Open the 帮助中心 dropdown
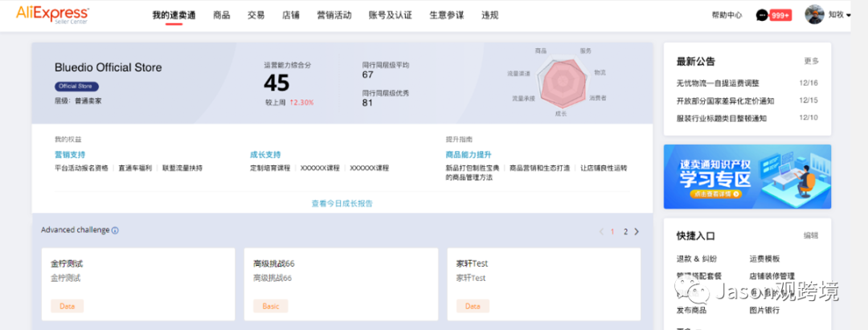The height and width of the screenshot is (330, 868). pyautogui.click(x=727, y=15)
